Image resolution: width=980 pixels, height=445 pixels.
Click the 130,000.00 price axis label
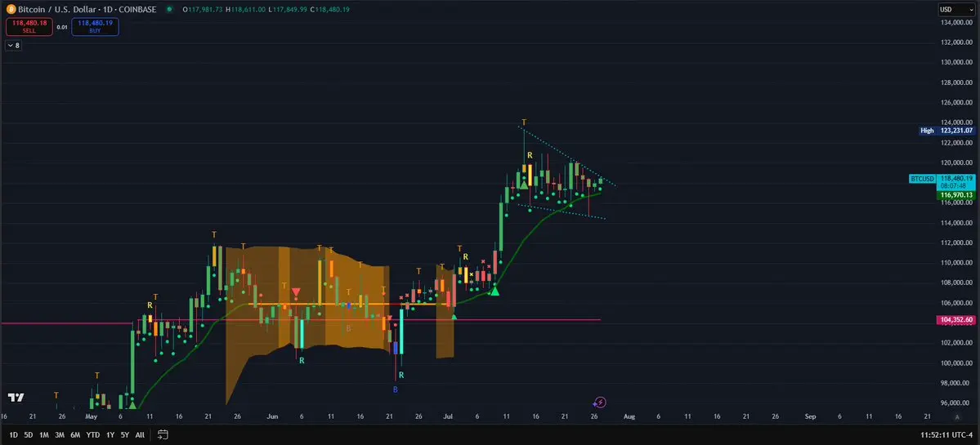(x=956, y=62)
